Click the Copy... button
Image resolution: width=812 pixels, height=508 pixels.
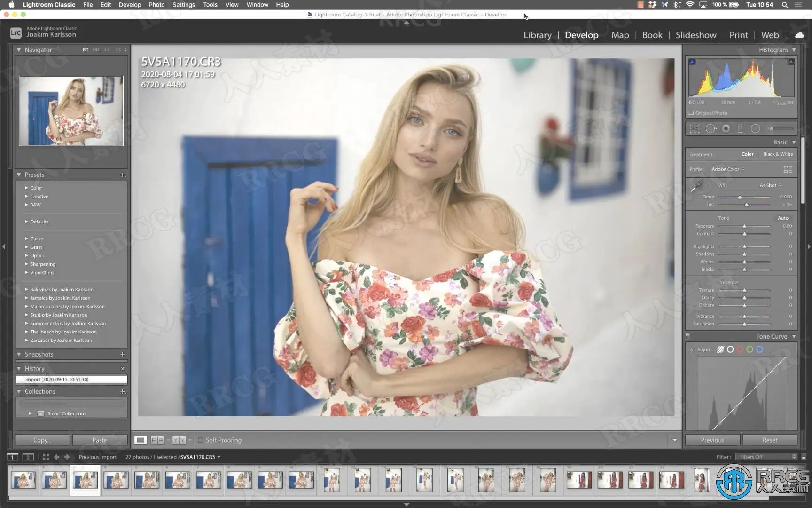pos(42,440)
